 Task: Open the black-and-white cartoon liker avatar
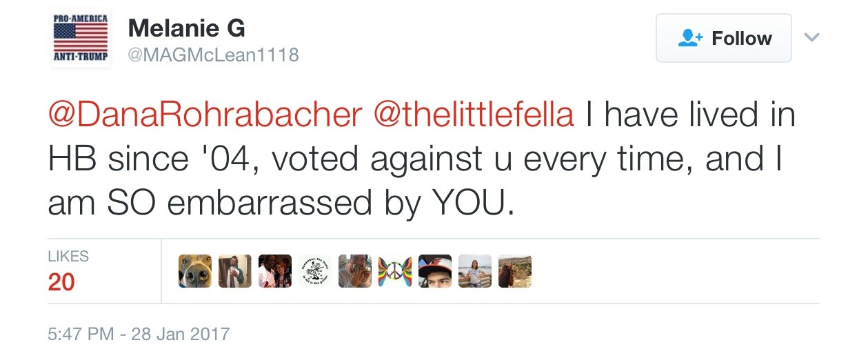pos(315,271)
